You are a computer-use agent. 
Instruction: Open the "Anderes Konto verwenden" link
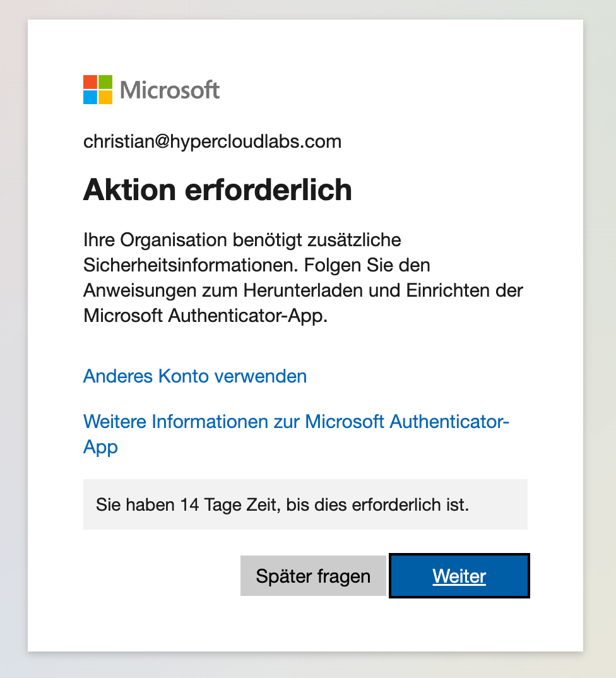point(195,376)
